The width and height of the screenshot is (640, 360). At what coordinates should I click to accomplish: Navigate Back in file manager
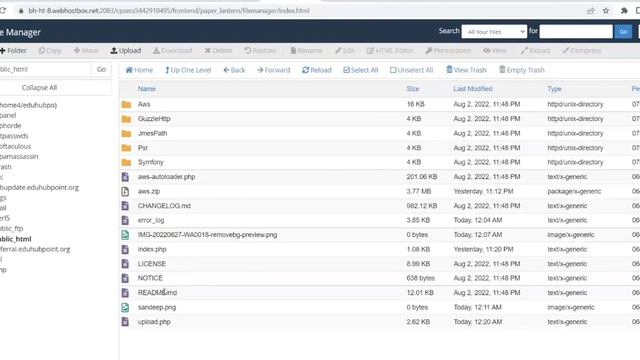(234, 70)
